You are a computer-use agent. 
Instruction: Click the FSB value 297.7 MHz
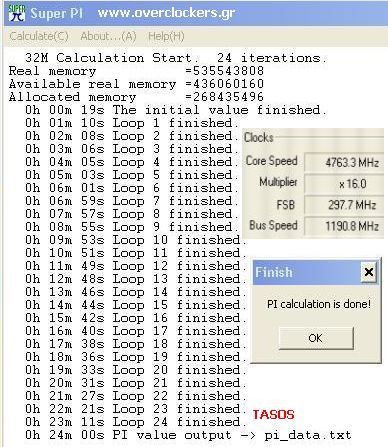point(344,205)
